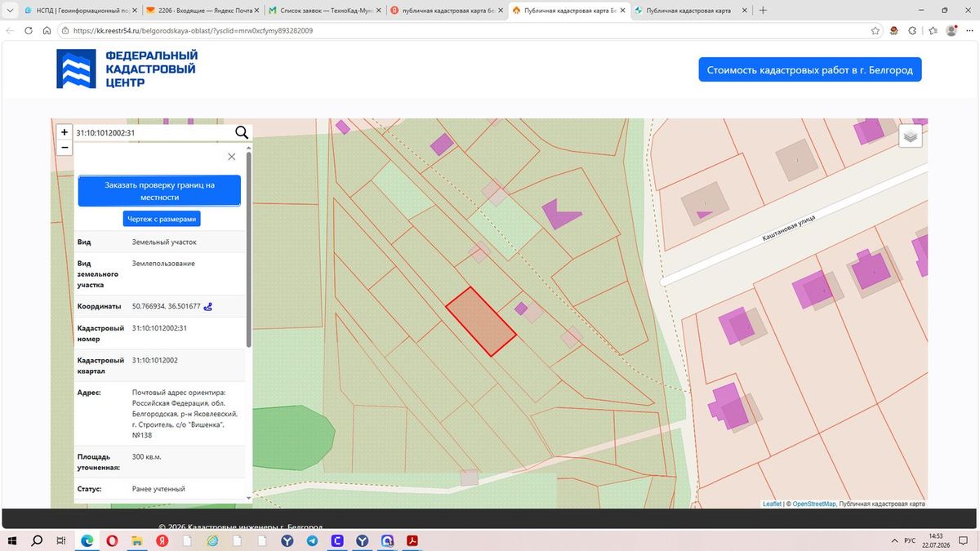The height and width of the screenshot is (551, 980).
Task: Close the active Публичная кадастровая карта tab
Action: (x=623, y=11)
